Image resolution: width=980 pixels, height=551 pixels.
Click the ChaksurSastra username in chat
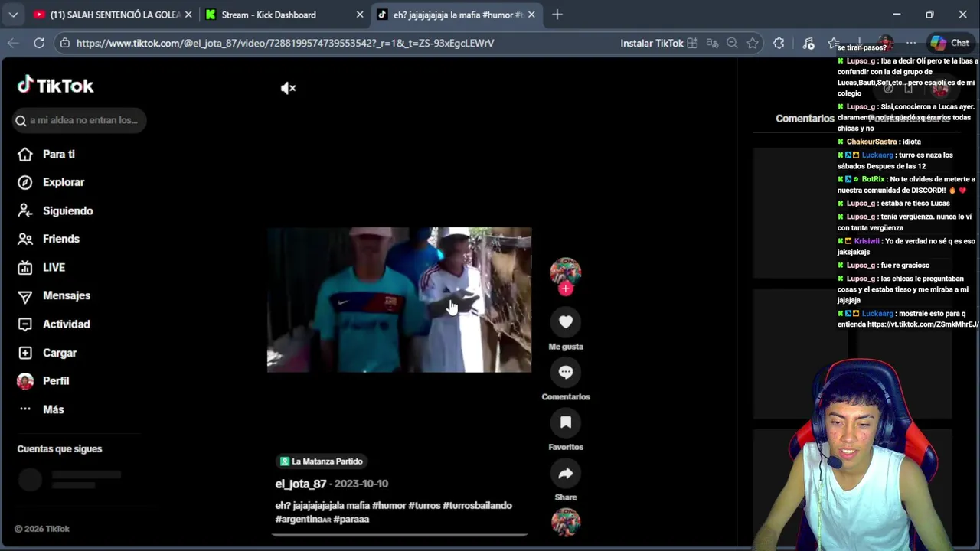point(872,142)
